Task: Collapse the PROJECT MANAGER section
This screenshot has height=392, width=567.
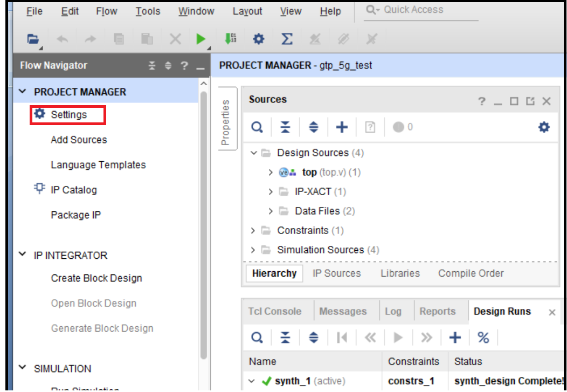Action: 23,92
